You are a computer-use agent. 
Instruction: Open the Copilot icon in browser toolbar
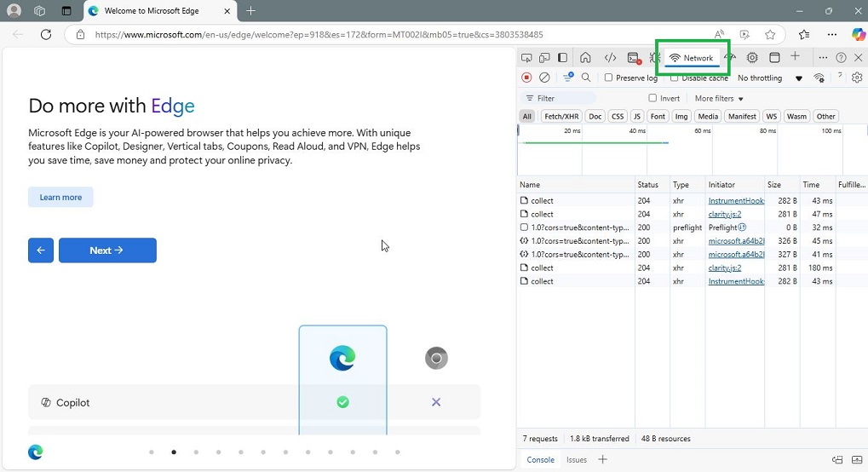(x=858, y=34)
